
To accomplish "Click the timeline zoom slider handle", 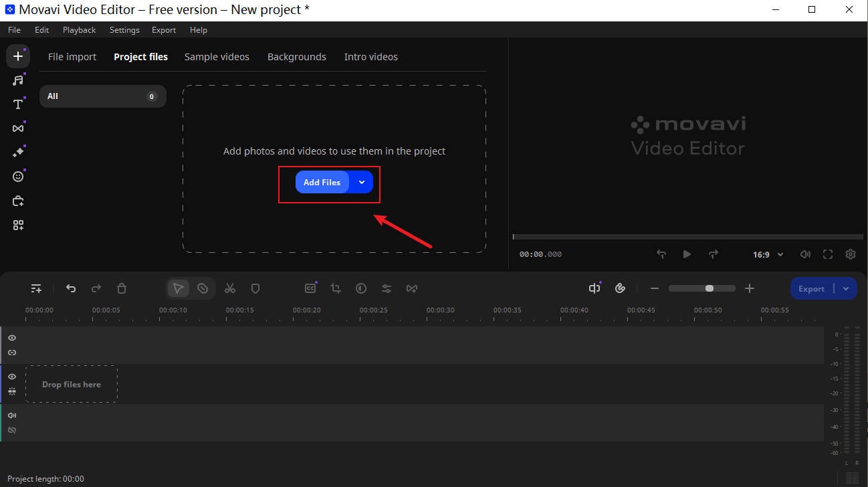I will pyautogui.click(x=710, y=288).
